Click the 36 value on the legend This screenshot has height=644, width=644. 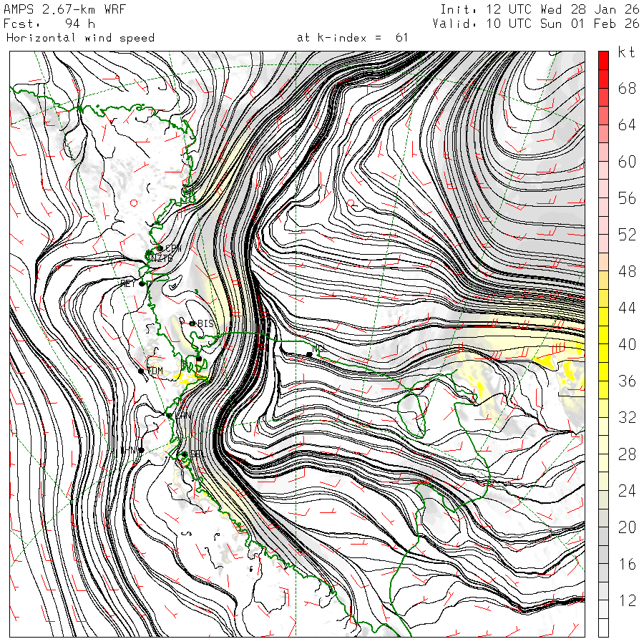(x=627, y=381)
